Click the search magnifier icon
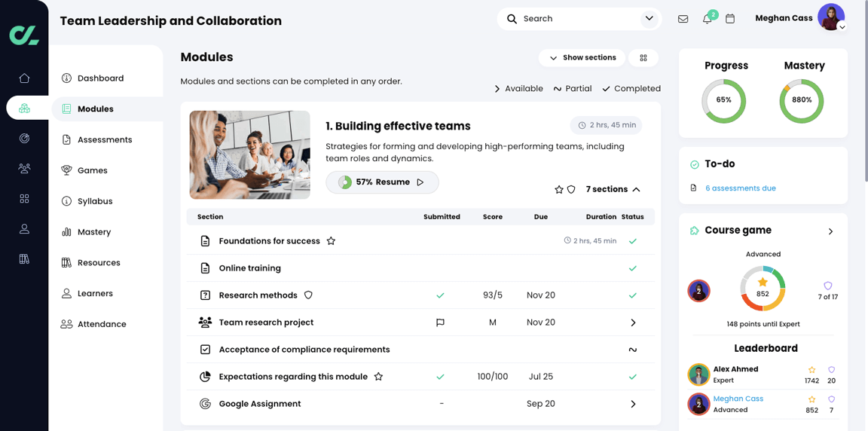Screen dimensions: 868x431 [x=512, y=19]
